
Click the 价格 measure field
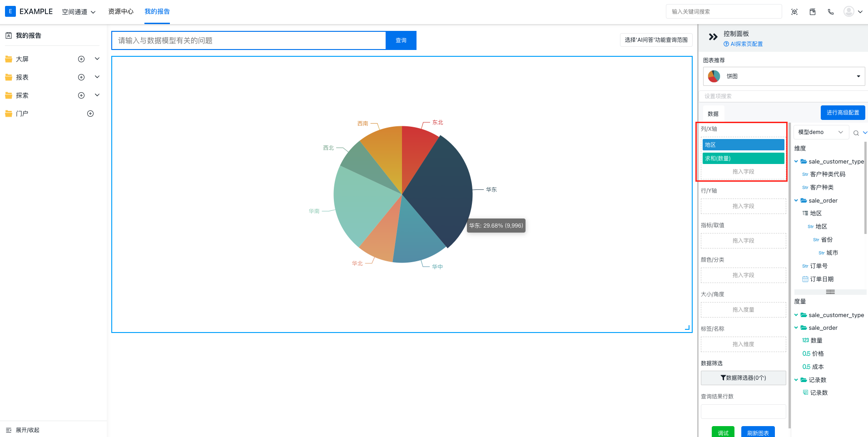coord(818,354)
